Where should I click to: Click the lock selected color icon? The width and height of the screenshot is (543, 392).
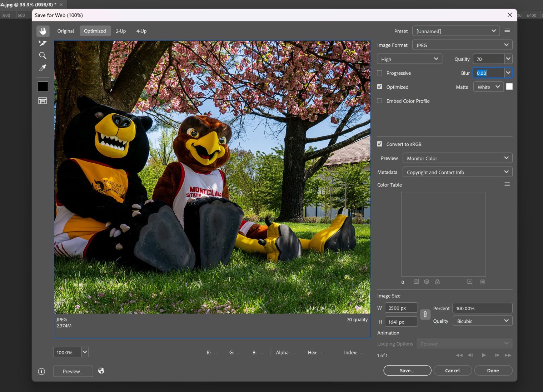click(x=437, y=282)
